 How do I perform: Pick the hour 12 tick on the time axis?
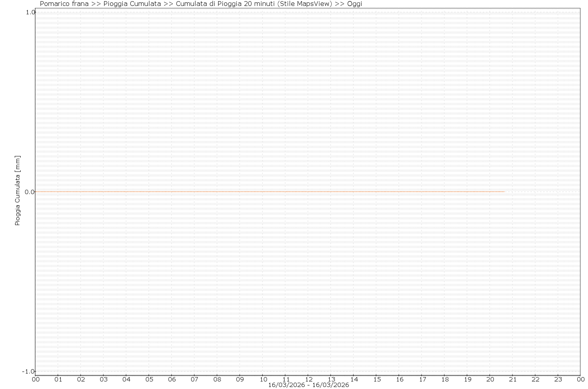tap(308, 379)
